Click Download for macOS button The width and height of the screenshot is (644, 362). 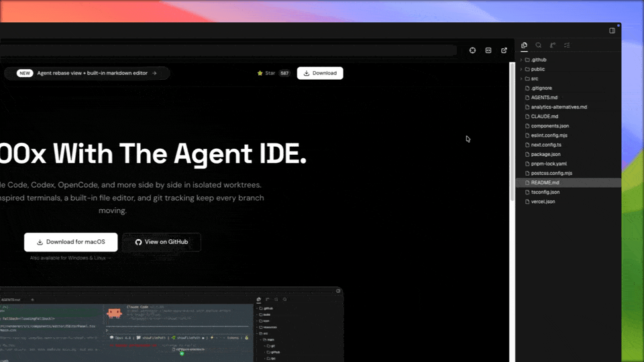70,242
